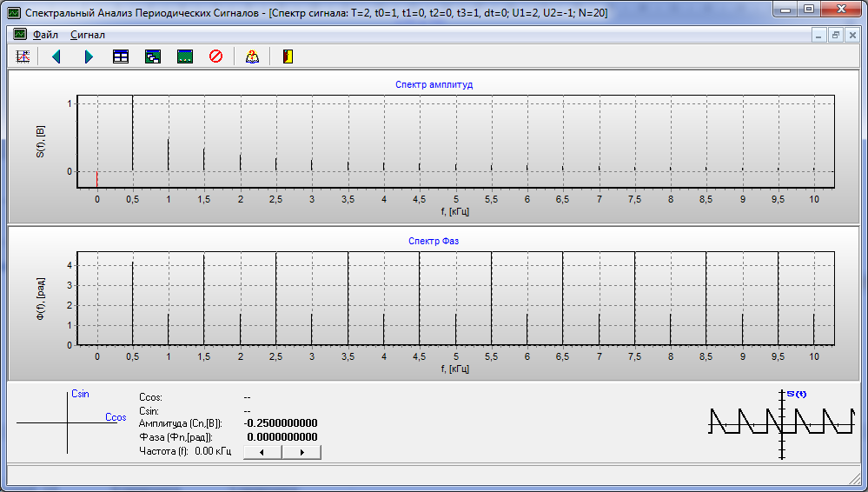This screenshot has height=492, width=868.
Task: Open the Сигнал menu
Action: (x=88, y=35)
